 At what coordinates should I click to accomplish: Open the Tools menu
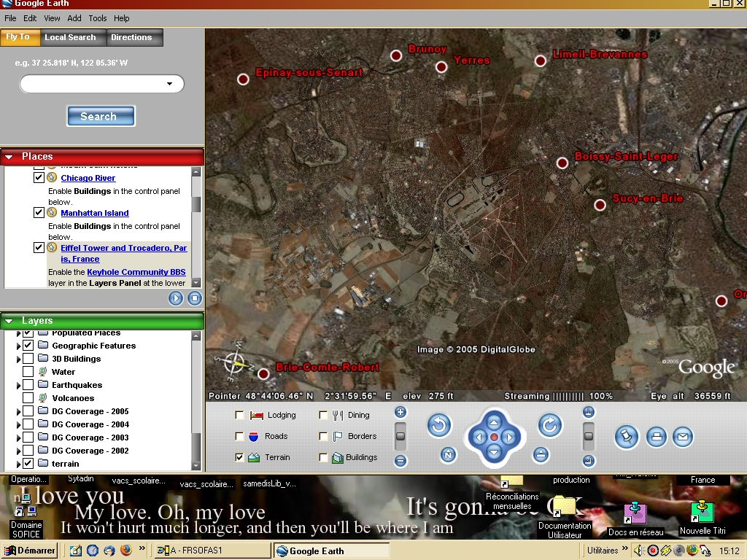click(x=97, y=18)
